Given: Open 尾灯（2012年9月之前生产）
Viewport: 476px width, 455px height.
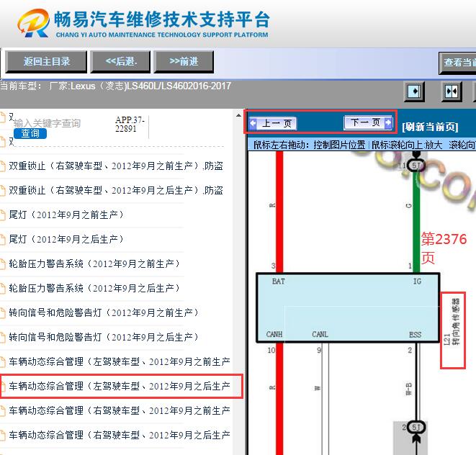Looking at the screenshot, I should pyautogui.click(x=66, y=215).
